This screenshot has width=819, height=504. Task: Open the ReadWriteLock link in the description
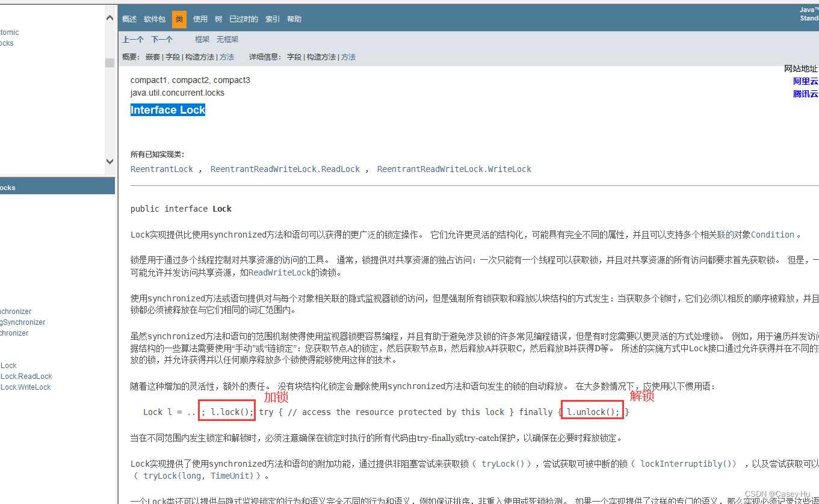tap(280, 272)
